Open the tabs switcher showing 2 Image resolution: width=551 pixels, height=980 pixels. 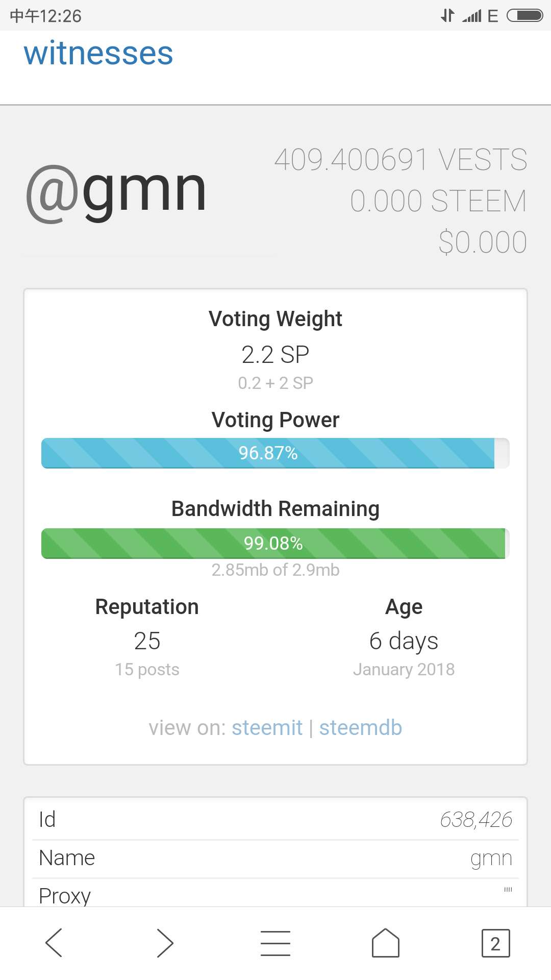click(x=495, y=943)
